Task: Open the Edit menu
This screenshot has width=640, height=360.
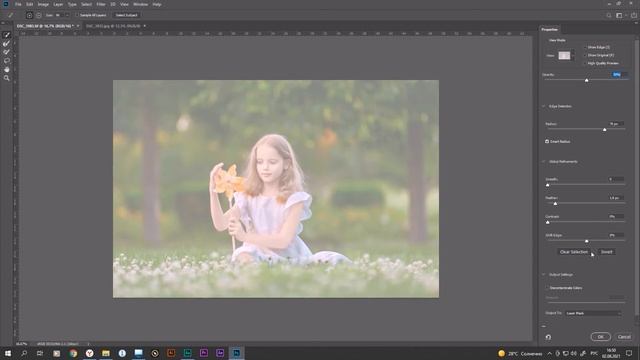Action: coord(30,4)
